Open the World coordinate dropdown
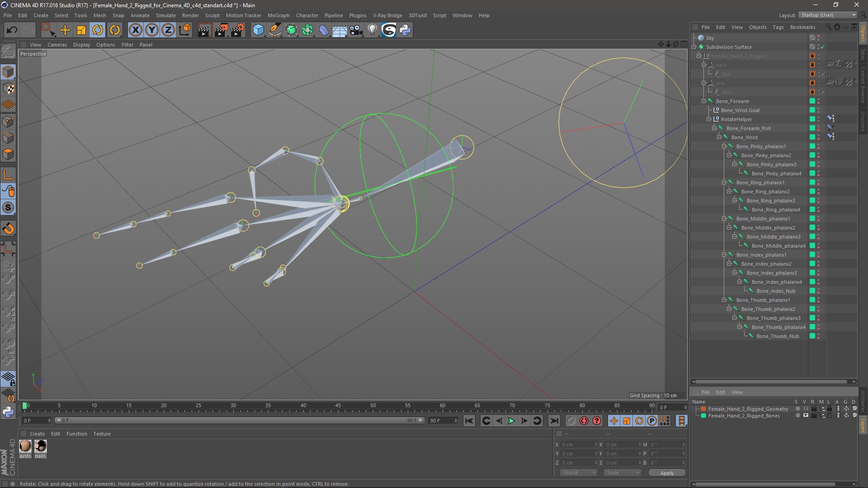Image resolution: width=868 pixels, height=488 pixels. coord(579,473)
